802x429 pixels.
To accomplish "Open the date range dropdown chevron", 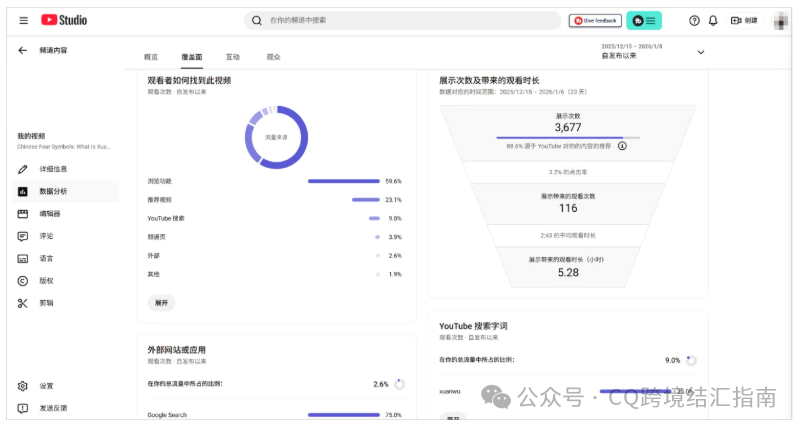I will [x=701, y=52].
